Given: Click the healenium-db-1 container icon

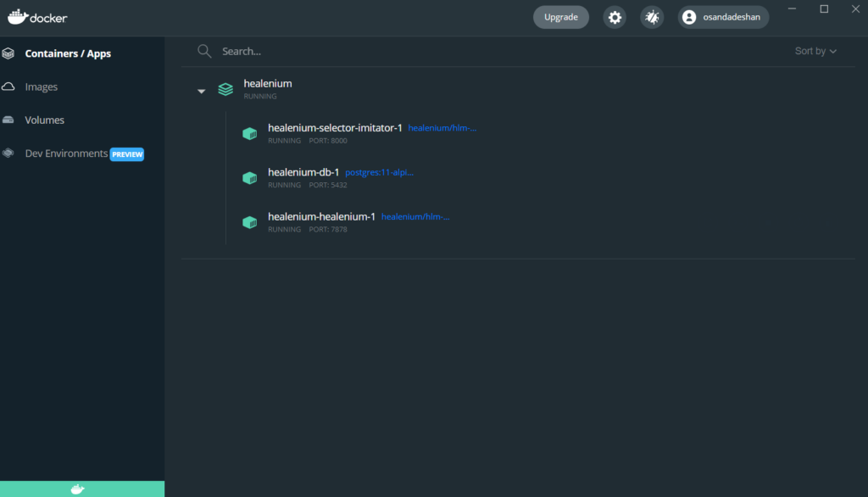Looking at the screenshot, I should 249,178.
